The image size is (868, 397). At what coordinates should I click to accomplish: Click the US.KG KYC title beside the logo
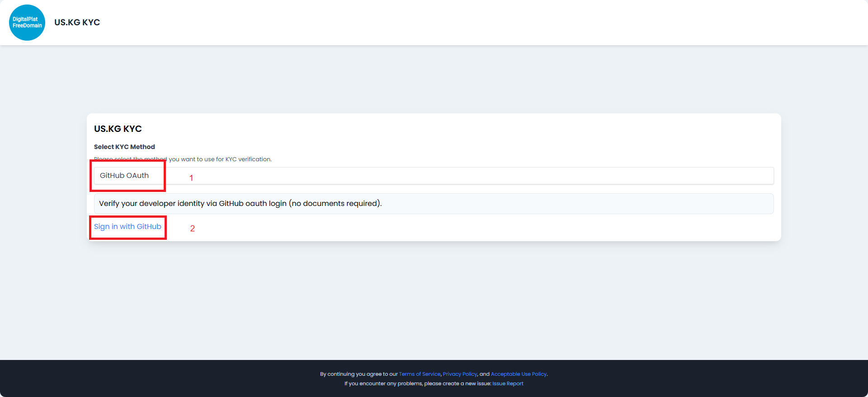point(77,23)
